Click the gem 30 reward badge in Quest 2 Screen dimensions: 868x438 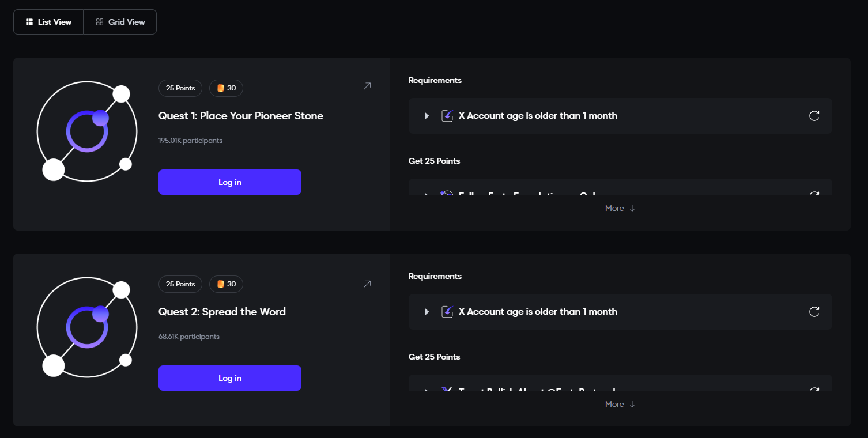(226, 284)
